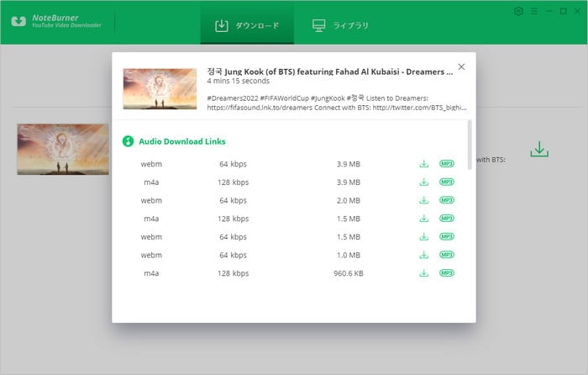Click 'm4a' in the 1.5 MB row
588x375 pixels.
pyautogui.click(x=151, y=219)
